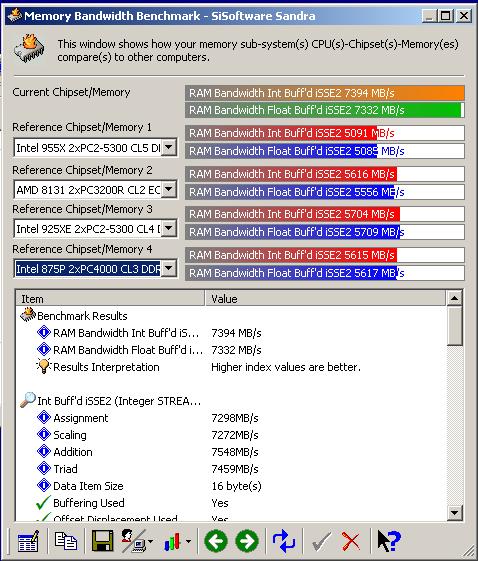Open Reference Chipset/Memory 4 dropdown arrow
The height and width of the screenshot is (561, 478).
169,268
